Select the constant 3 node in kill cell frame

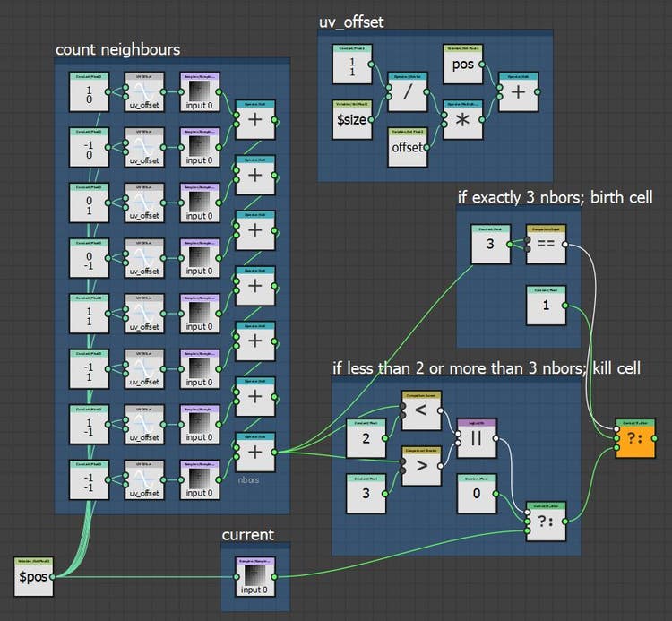[x=366, y=494]
